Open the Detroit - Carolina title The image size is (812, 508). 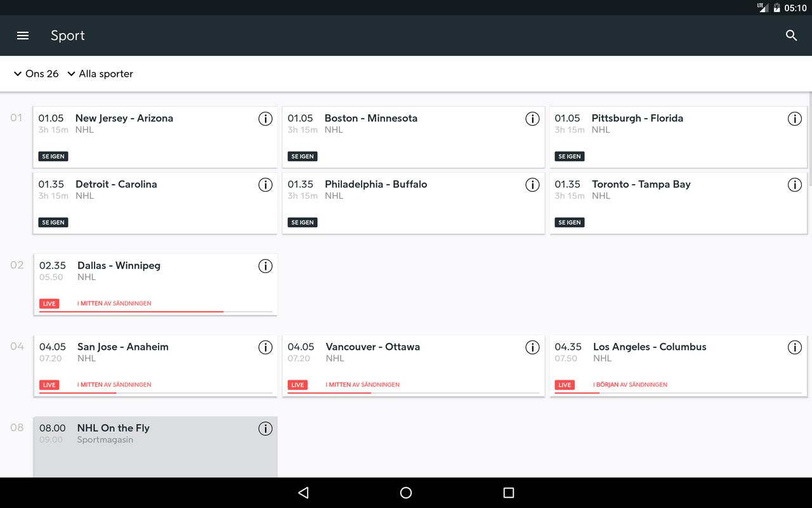click(116, 184)
